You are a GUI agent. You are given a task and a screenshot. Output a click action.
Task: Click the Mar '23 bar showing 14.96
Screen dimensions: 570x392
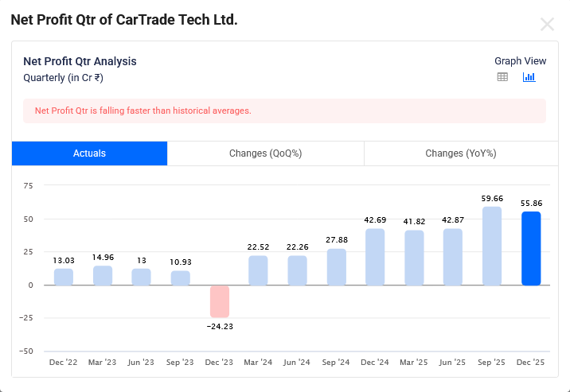point(103,275)
